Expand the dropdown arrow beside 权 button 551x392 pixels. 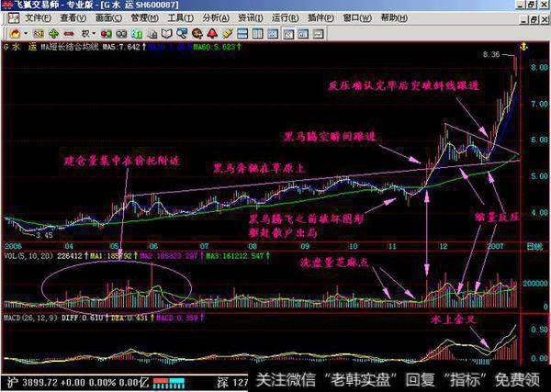94,32
